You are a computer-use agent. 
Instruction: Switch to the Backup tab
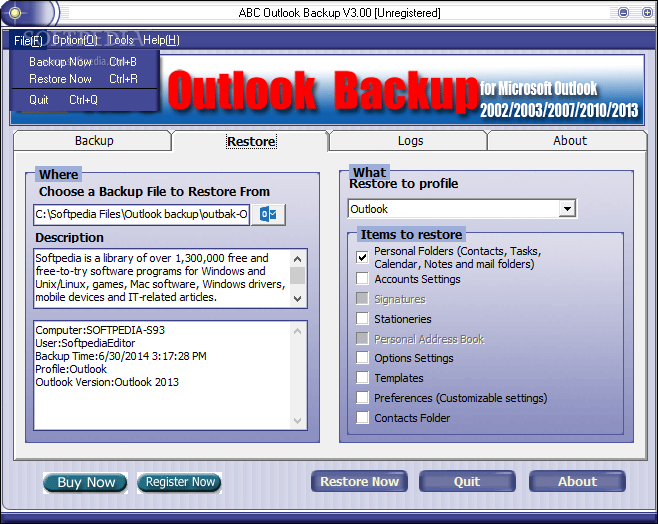[x=93, y=141]
